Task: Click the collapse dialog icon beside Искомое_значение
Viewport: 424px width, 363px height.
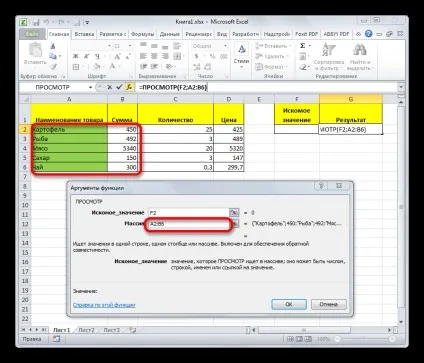Action: click(x=234, y=212)
